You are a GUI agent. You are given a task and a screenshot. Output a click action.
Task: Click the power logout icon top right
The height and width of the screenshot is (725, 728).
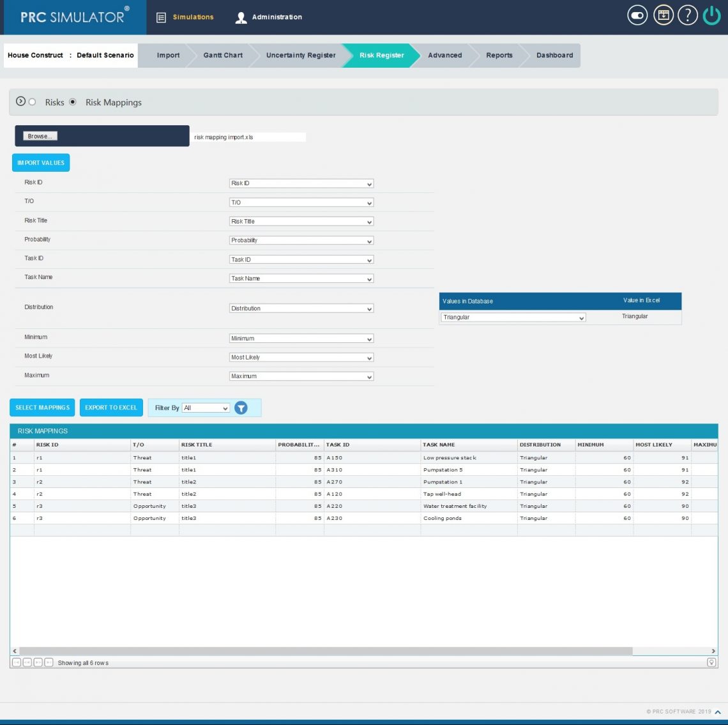[711, 15]
